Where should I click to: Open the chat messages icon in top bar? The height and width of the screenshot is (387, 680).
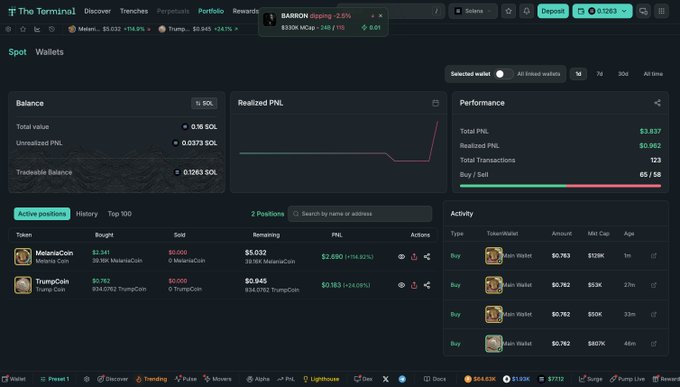(x=644, y=11)
